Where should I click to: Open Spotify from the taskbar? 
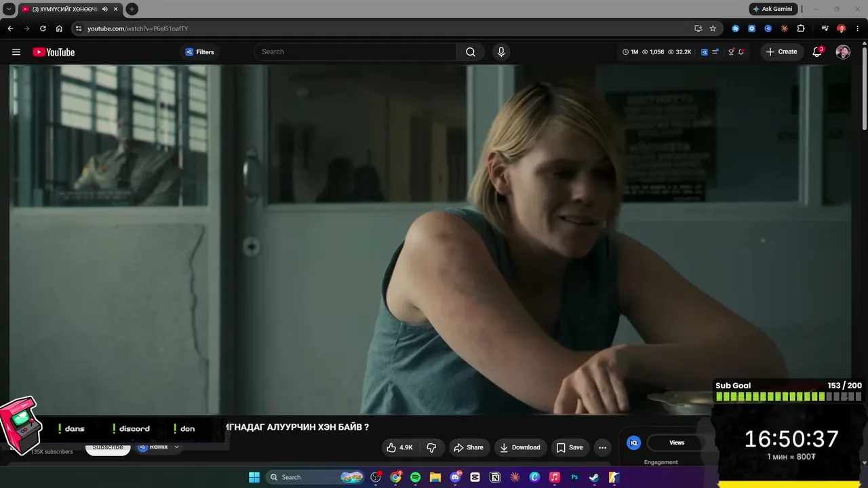[x=415, y=477]
